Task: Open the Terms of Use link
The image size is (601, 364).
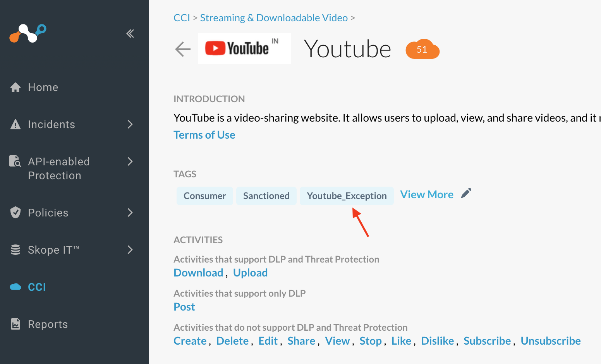Action: 204,135
